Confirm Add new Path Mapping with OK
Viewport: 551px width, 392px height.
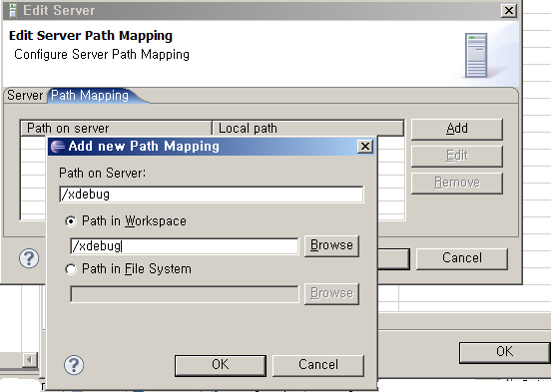point(221,365)
